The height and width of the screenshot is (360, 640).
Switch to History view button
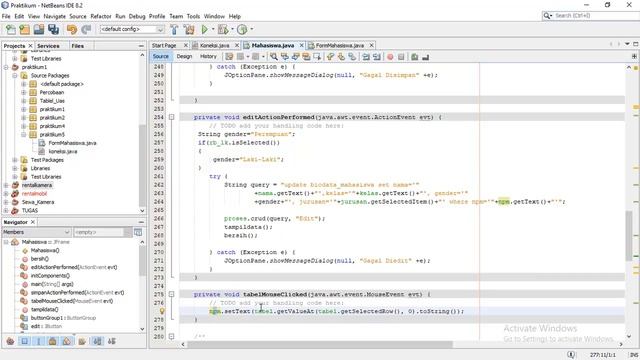[x=208, y=56]
